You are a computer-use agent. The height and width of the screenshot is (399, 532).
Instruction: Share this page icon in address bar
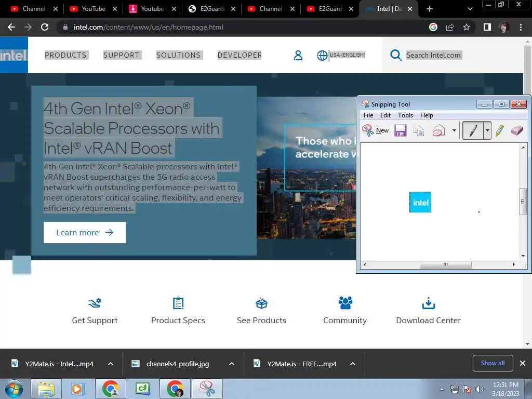tap(450, 27)
